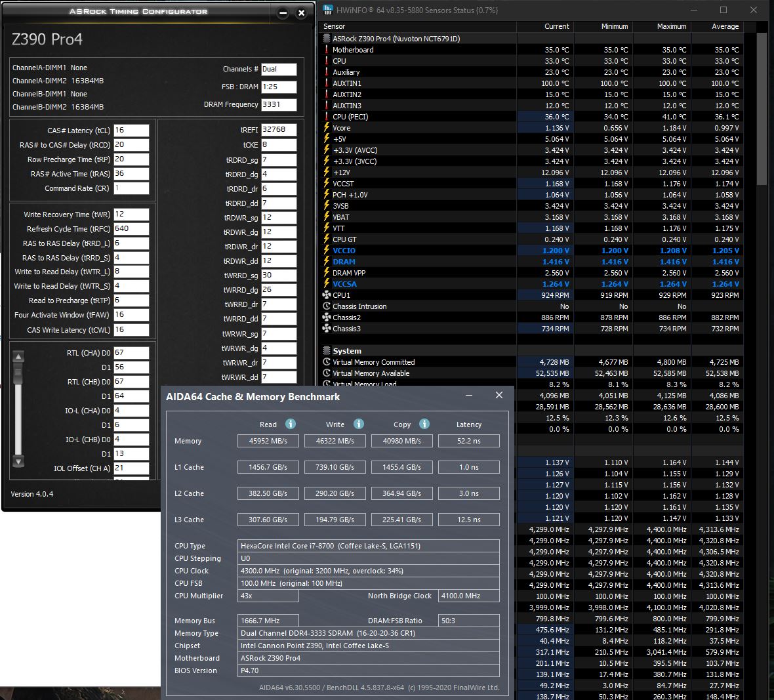This screenshot has width=774, height=700.
Task: Click the Channels # field showing Dual
Action: [279, 69]
